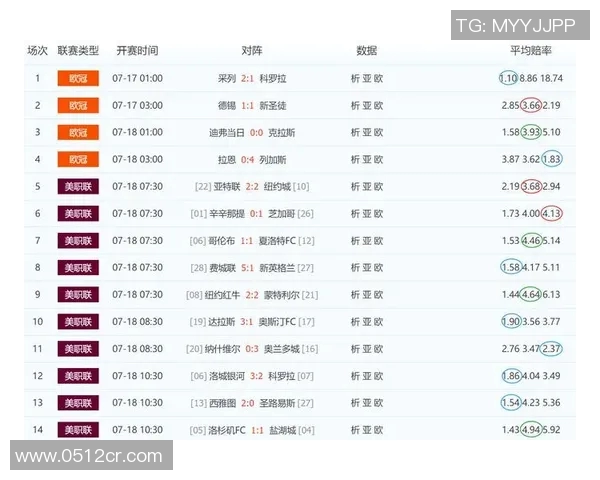The height and width of the screenshot is (480, 600).
Task: Click the 联赛类型 column header
Action: pyautogui.click(x=78, y=50)
